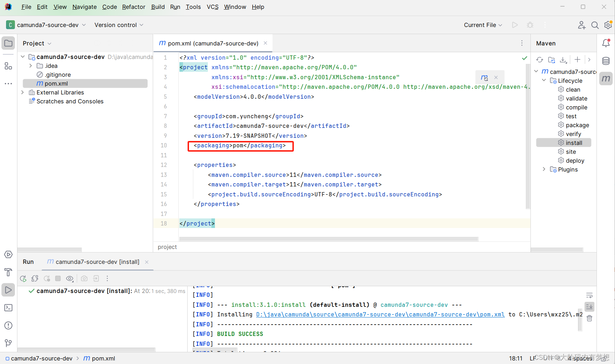Click the project breadcrumb below editor
This screenshot has height=364, width=615.
pyautogui.click(x=167, y=247)
